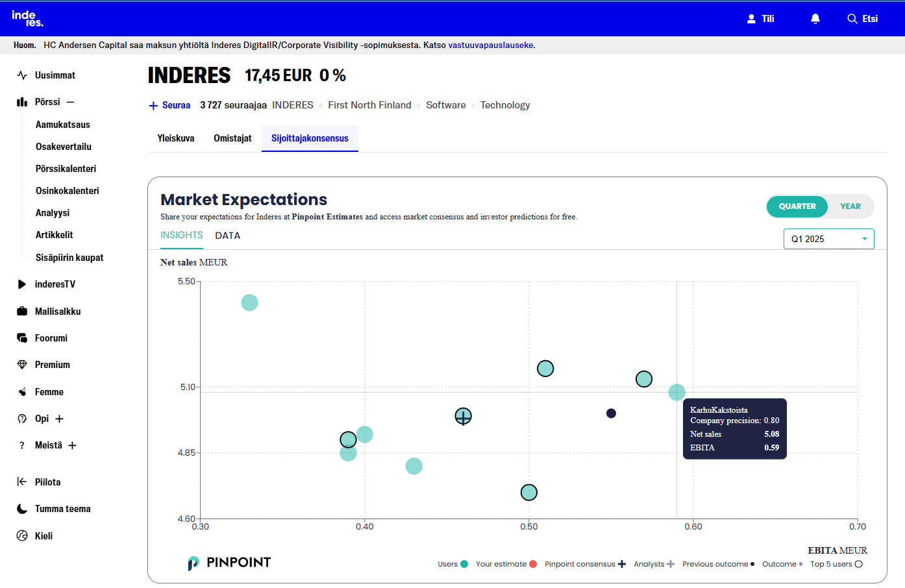Toggle Previous outcome legend item

point(719,564)
